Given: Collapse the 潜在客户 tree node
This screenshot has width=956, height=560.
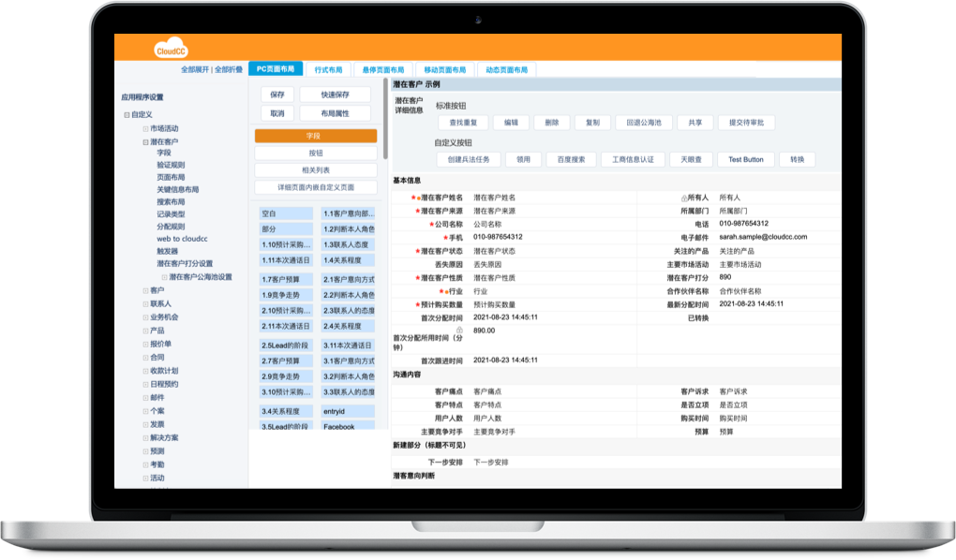Looking at the screenshot, I should 145,141.
